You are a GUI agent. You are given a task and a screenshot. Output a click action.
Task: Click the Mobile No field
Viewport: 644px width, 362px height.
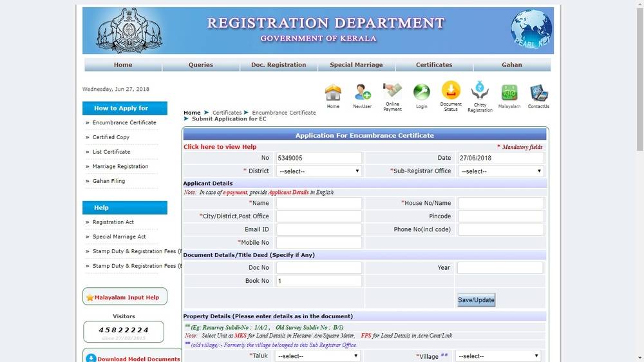(x=319, y=242)
